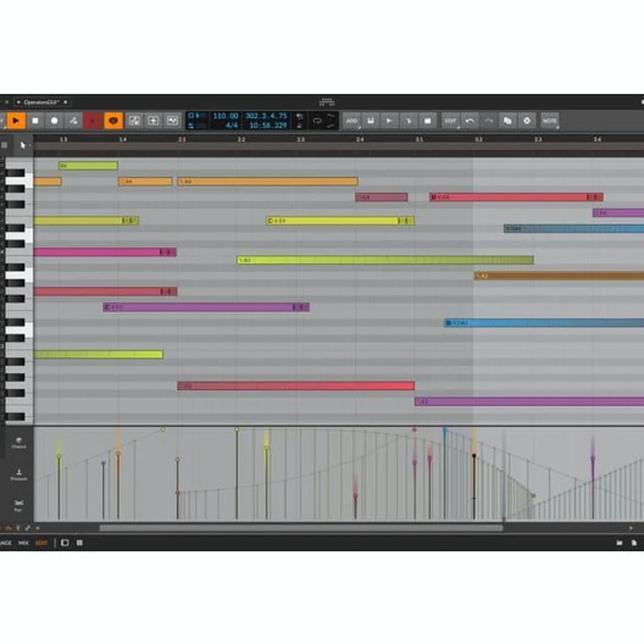Click the square panel icon right of the EDIT tab

point(65,543)
